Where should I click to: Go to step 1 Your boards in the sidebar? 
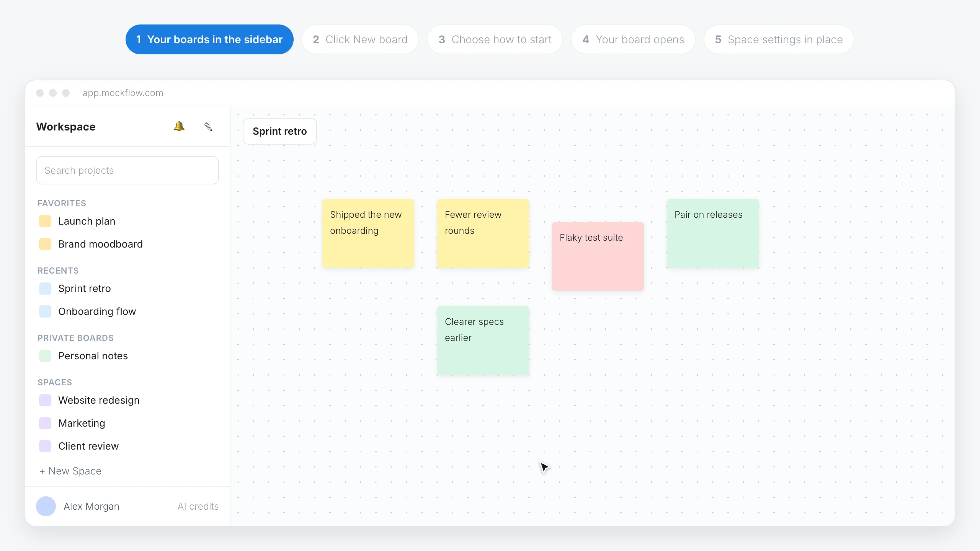click(209, 39)
